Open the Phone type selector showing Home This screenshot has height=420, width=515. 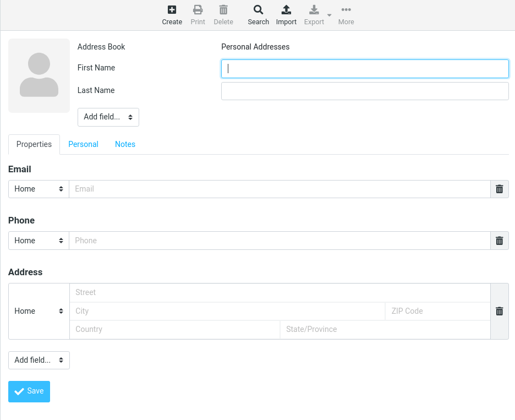tap(39, 241)
